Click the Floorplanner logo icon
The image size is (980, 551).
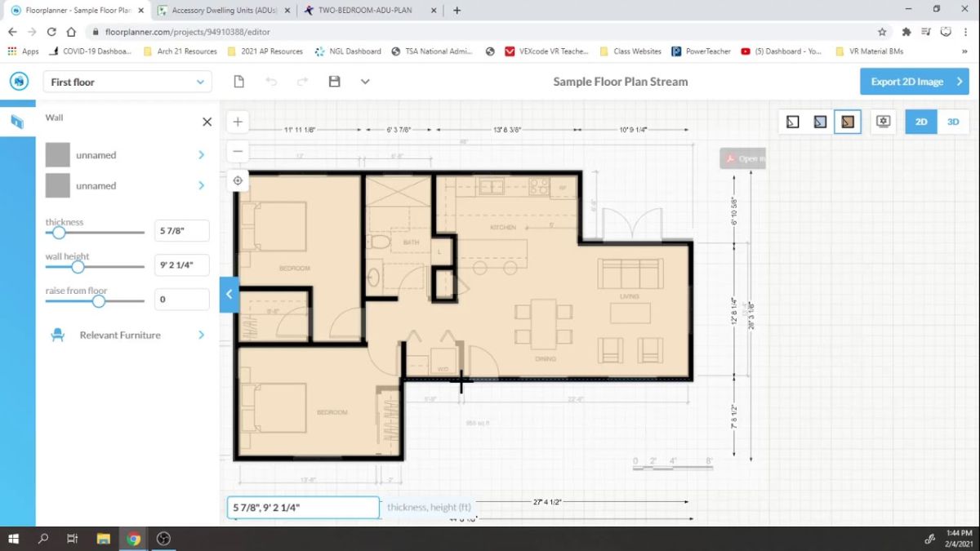(x=18, y=81)
